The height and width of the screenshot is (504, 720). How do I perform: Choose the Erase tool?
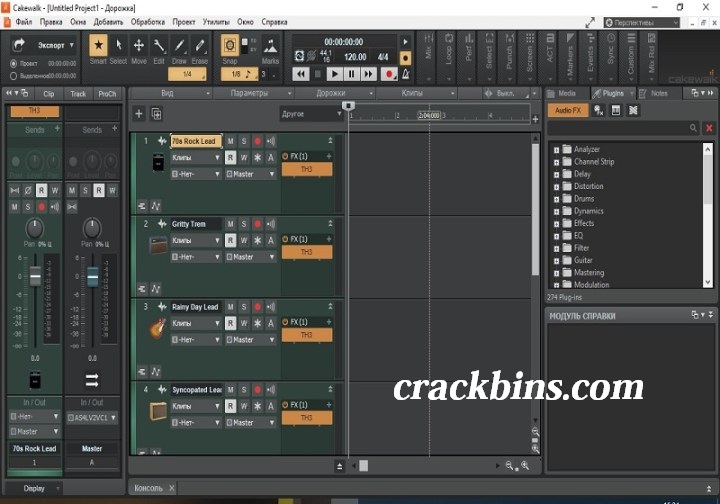200,45
